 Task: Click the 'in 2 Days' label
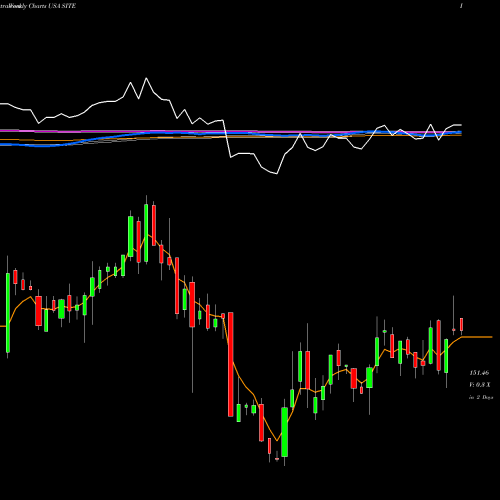(481, 397)
